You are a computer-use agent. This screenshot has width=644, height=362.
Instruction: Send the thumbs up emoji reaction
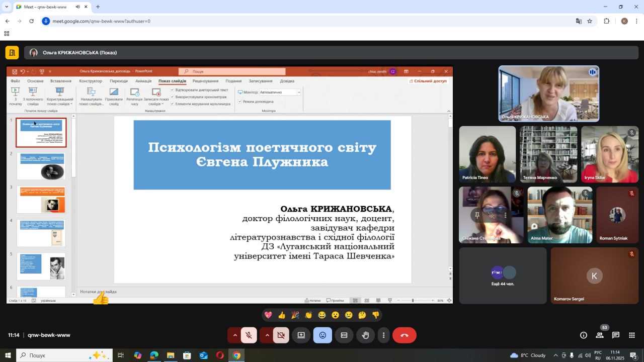[282, 315]
